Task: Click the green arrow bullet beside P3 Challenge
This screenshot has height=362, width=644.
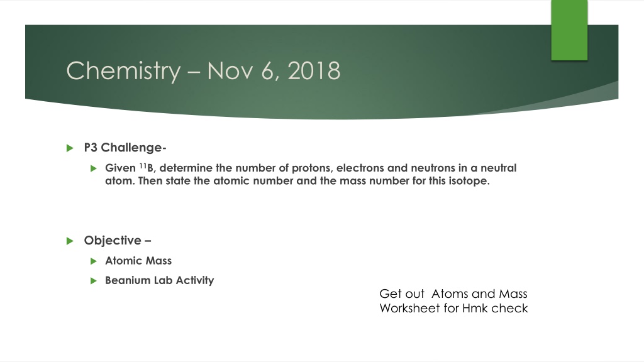Action: [x=70, y=148]
